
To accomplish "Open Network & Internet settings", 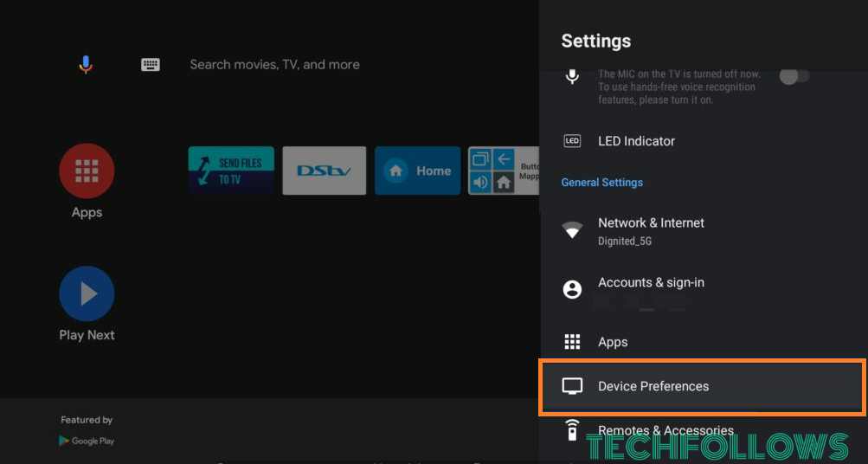I will [x=703, y=230].
